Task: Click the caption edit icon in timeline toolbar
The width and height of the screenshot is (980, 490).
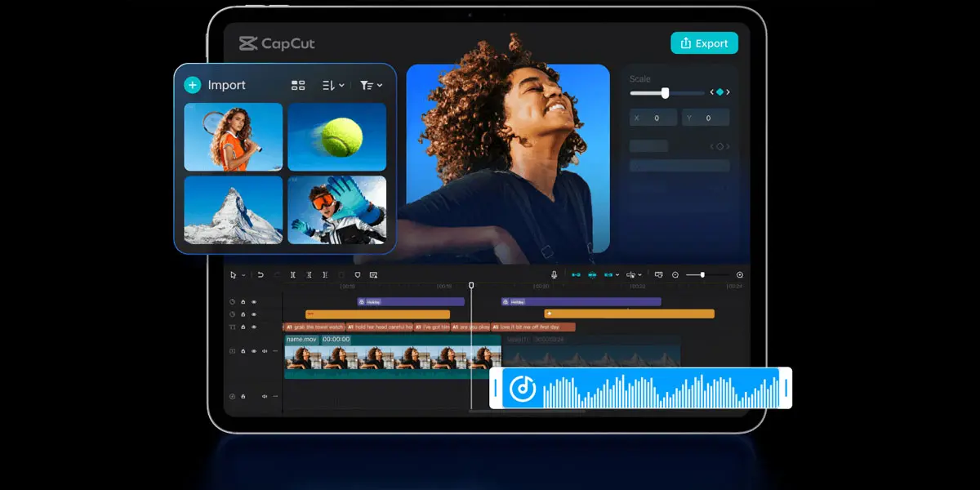Action: 373,275
